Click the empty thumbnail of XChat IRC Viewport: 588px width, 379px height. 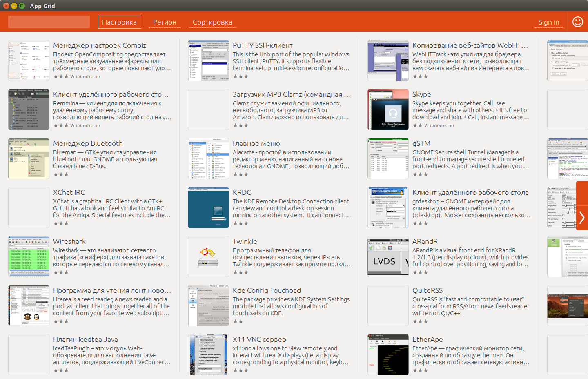tap(29, 207)
